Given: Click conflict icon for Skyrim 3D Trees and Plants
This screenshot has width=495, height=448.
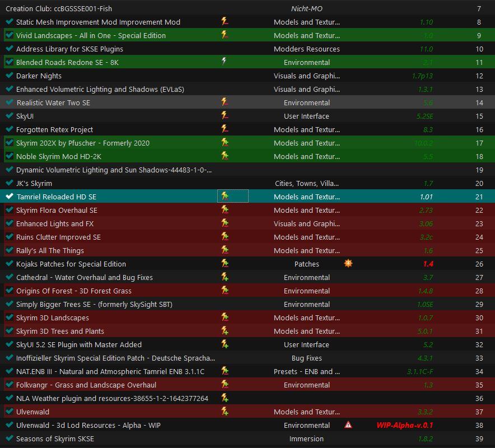Looking at the screenshot, I should coord(225,330).
